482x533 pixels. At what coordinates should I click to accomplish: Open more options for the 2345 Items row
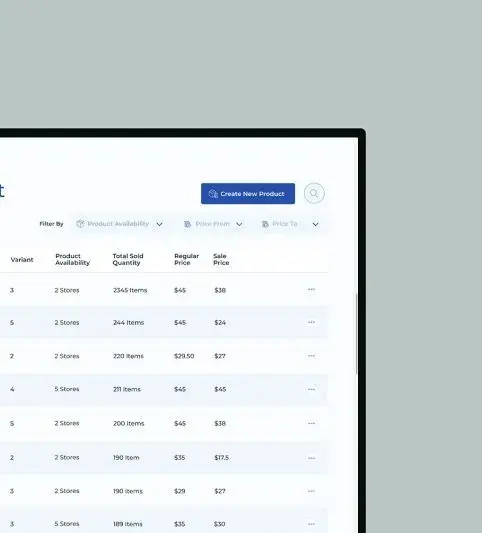(311, 290)
